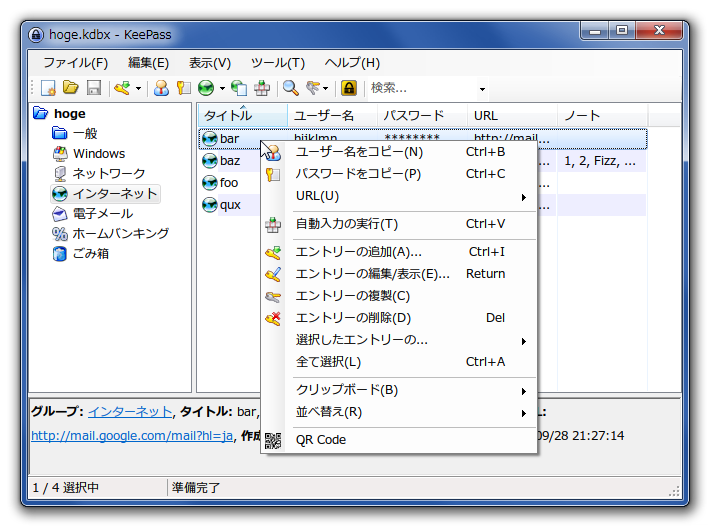
Task: Expand the クリップボード(B) submenu
Action: [399, 390]
